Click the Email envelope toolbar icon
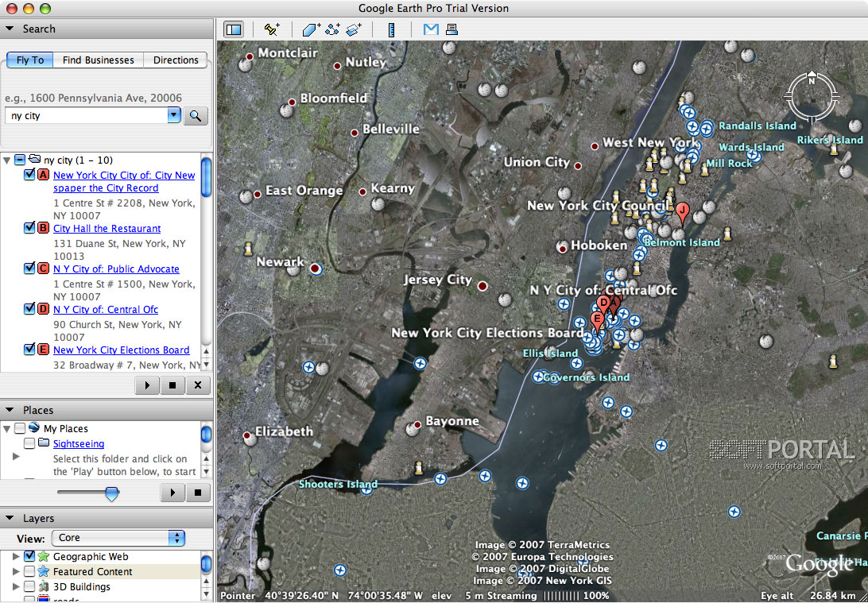The height and width of the screenshot is (603, 868). pyautogui.click(x=431, y=29)
